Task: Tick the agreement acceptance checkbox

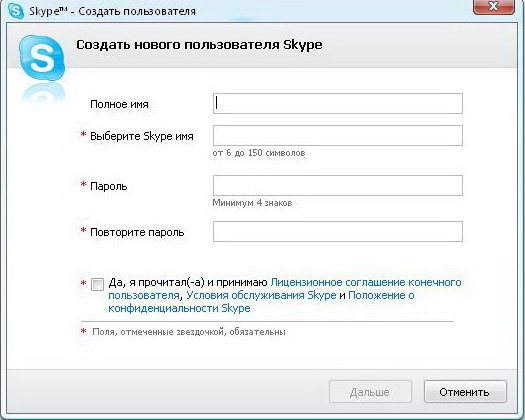Action: coord(97,284)
